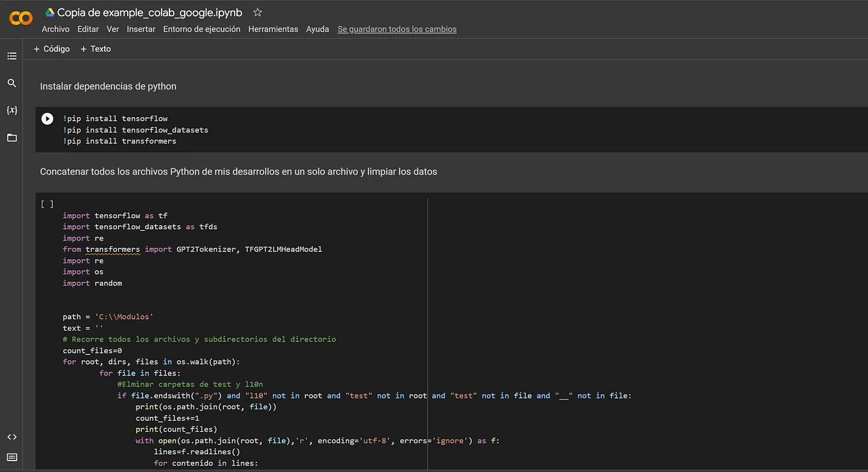Viewport: 868px width, 472px height.
Task: Open the variables {x} panel
Action: 12,110
